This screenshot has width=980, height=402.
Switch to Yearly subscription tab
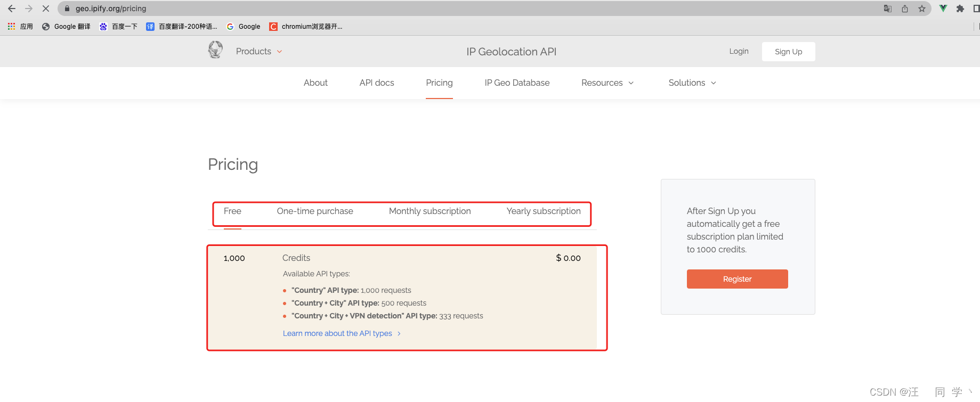click(544, 211)
